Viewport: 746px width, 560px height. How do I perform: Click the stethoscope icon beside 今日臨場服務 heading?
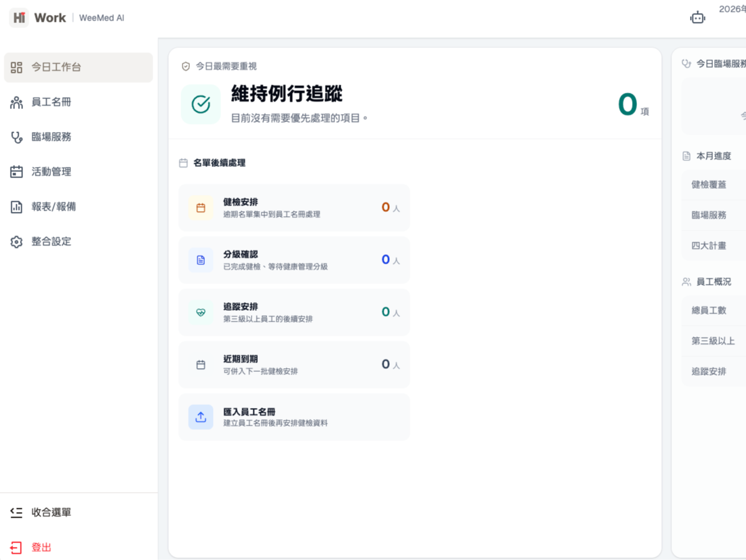[686, 64]
